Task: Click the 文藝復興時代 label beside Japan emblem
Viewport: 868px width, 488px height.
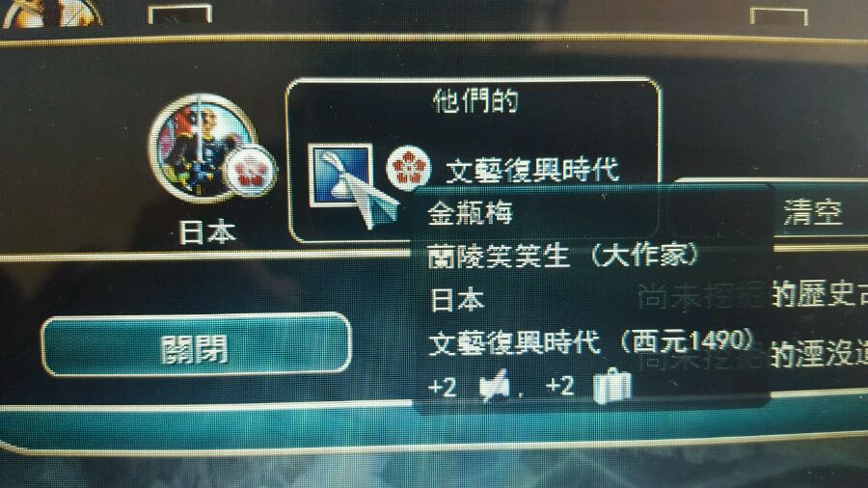Action: point(532,170)
